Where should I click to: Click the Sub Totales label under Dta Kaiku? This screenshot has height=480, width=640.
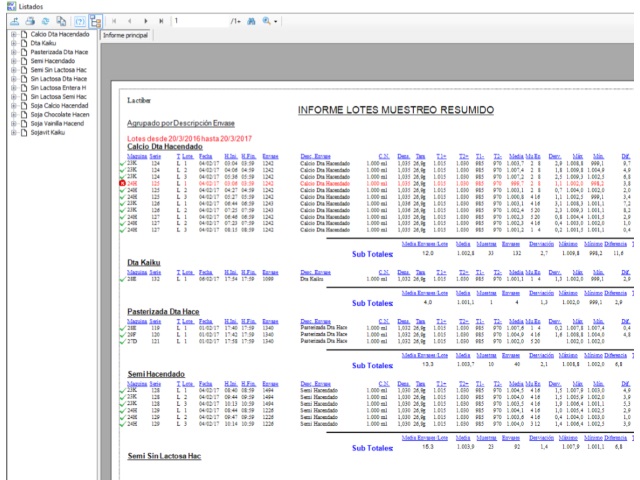373,303
